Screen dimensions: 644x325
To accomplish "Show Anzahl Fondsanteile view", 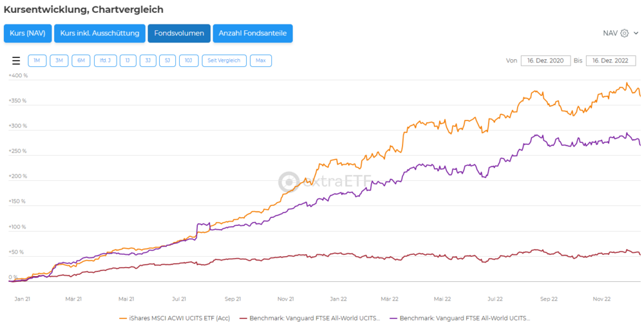I will [252, 33].
